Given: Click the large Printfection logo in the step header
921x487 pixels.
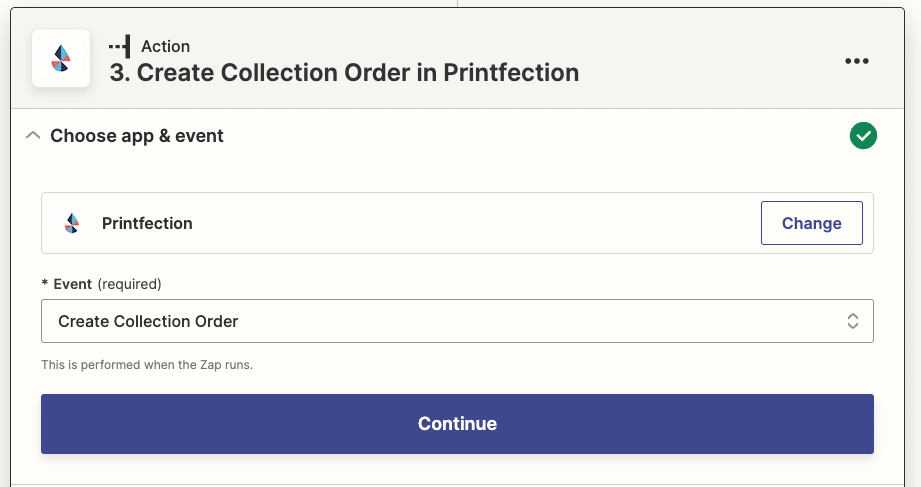Looking at the screenshot, I should [x=61, y=58].
